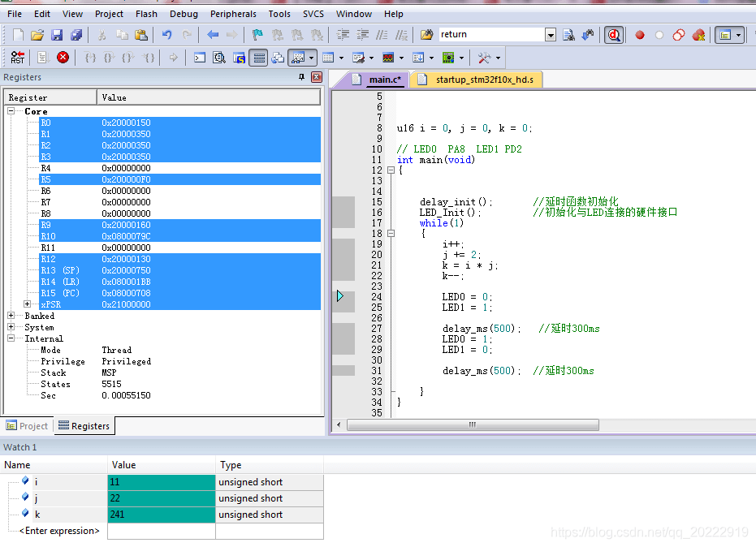Open the File menu
756x547 pixels.
coord(15,14)
